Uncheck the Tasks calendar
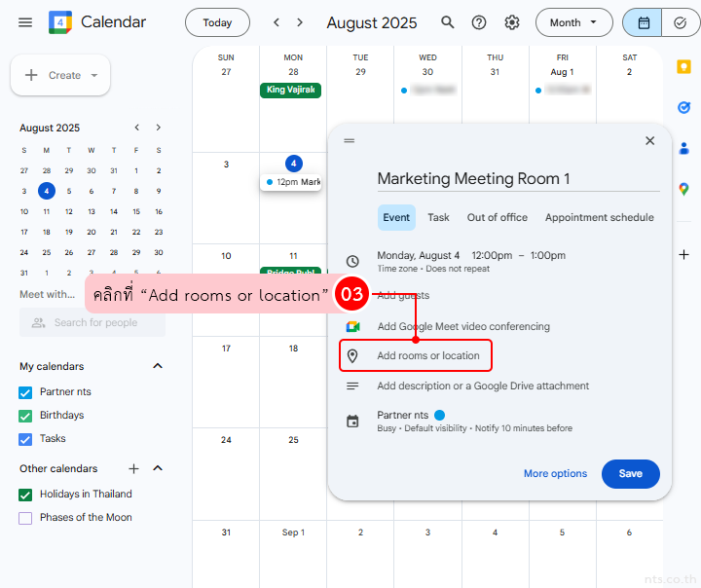The height and width of the screenshot is (588, 701). (x=25, y=439)
